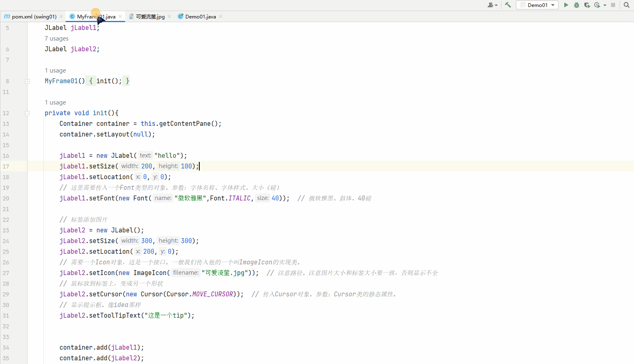Expand the MyFrame01 constructor fold marker
This screenshot has height=364, width=634.
tap(27, 81)
